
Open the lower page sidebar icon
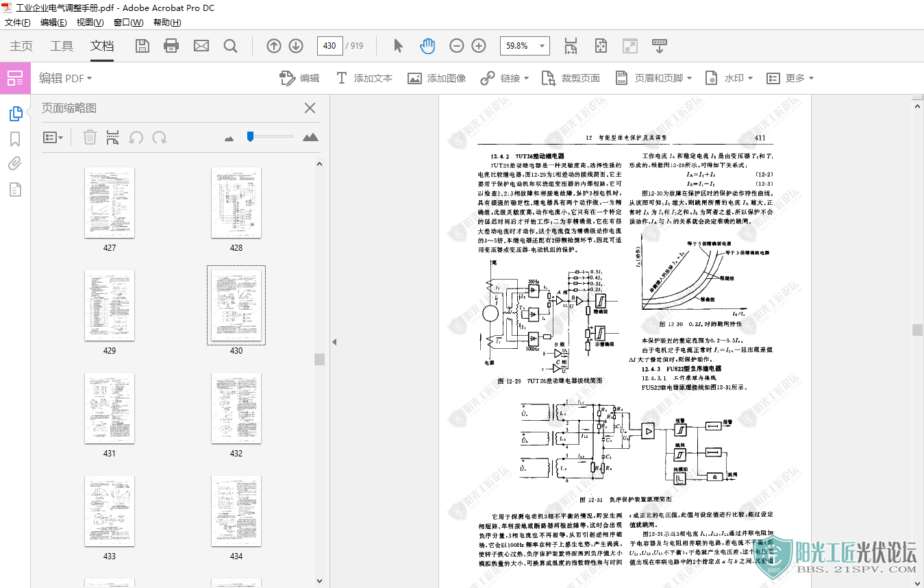tap(15, 189)
